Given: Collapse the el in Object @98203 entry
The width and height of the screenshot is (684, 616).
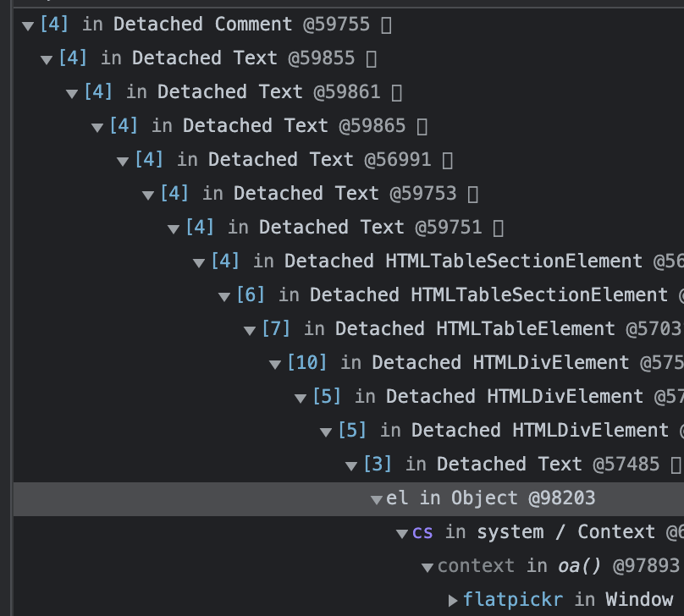Looking at the screenshot, I should tap(376, 498).
